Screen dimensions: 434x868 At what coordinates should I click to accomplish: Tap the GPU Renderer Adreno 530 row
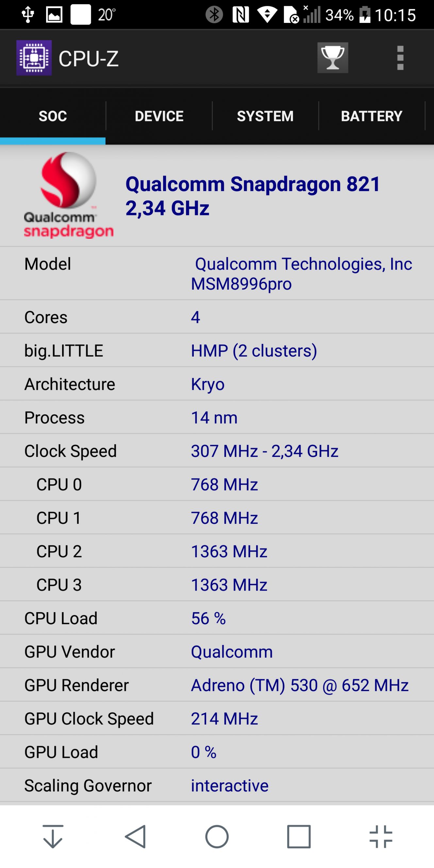coord(217,685)
